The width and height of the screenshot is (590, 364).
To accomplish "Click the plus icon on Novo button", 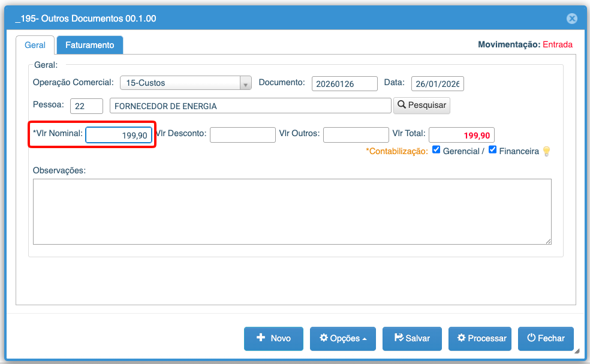I will coord(261,338).
